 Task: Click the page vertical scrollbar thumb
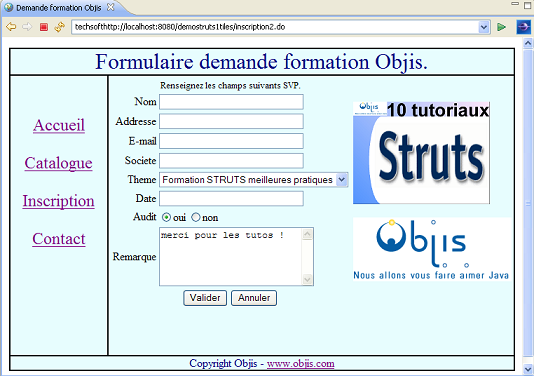[x=528, y=204]
